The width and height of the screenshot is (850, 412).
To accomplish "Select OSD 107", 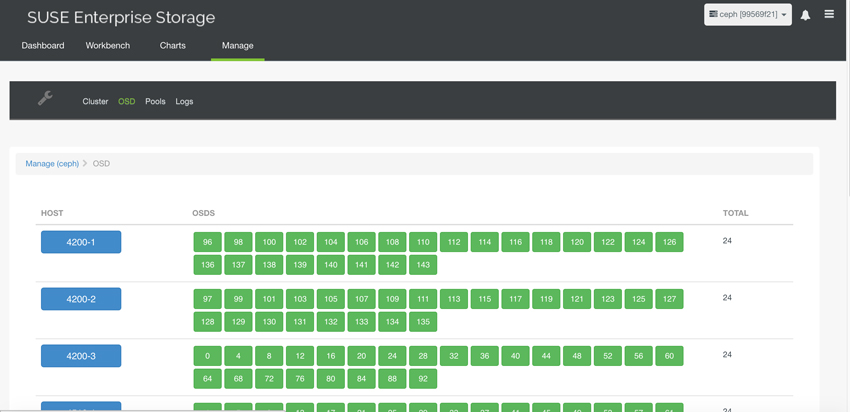I will 362,299.
